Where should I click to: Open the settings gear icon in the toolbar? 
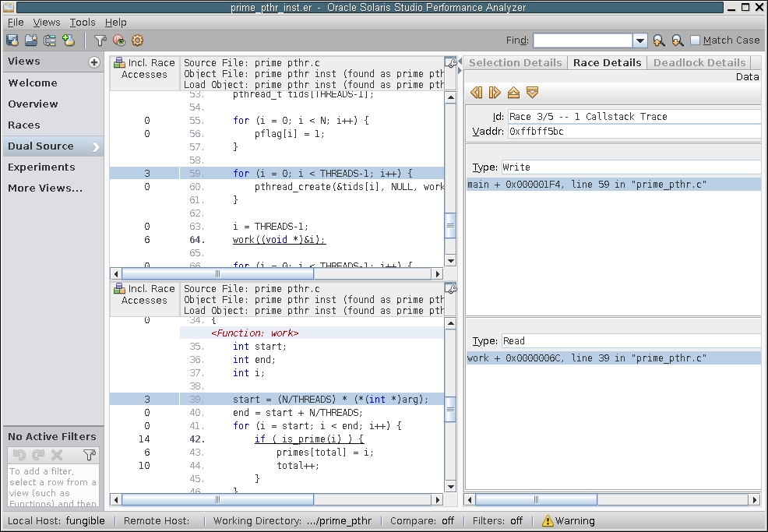[x=138, y=41]
